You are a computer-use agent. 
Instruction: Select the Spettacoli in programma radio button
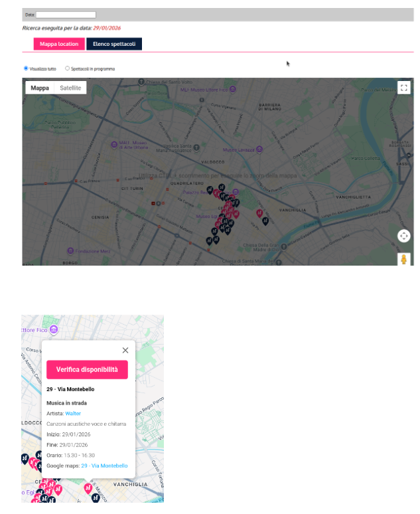click(x=67, y=68)
